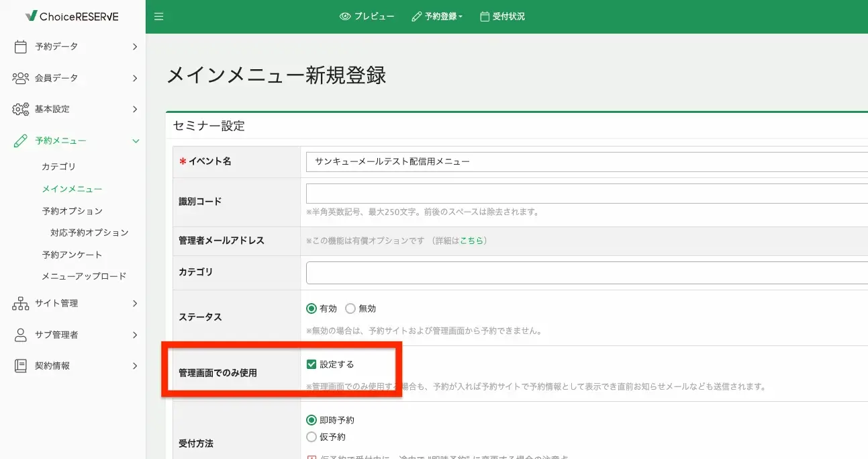Click the ステータス row label
Screen dimensions: 868x459
click(x=200, y=317)
